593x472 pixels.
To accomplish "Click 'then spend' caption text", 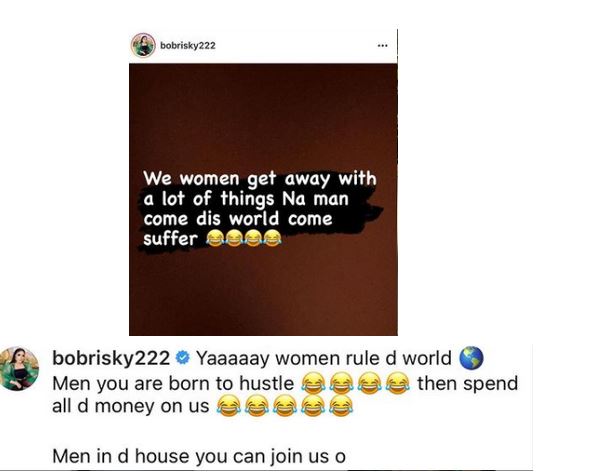I will pyautogui.click(x=467, y=383).
